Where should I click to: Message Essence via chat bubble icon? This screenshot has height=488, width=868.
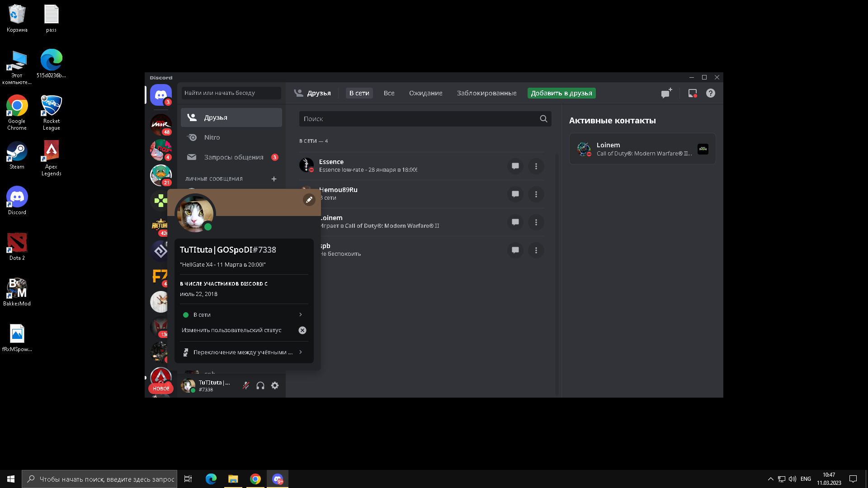(515, 166)
